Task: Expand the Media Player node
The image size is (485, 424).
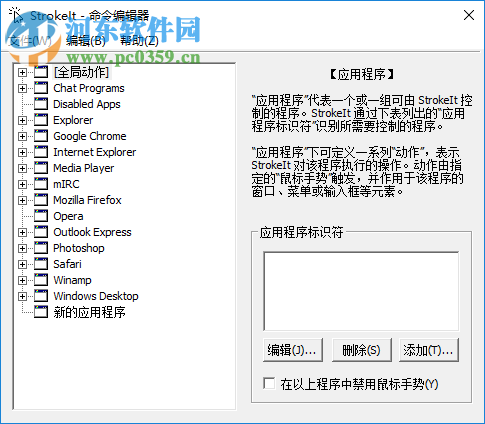Action: [x=22, y=168]
